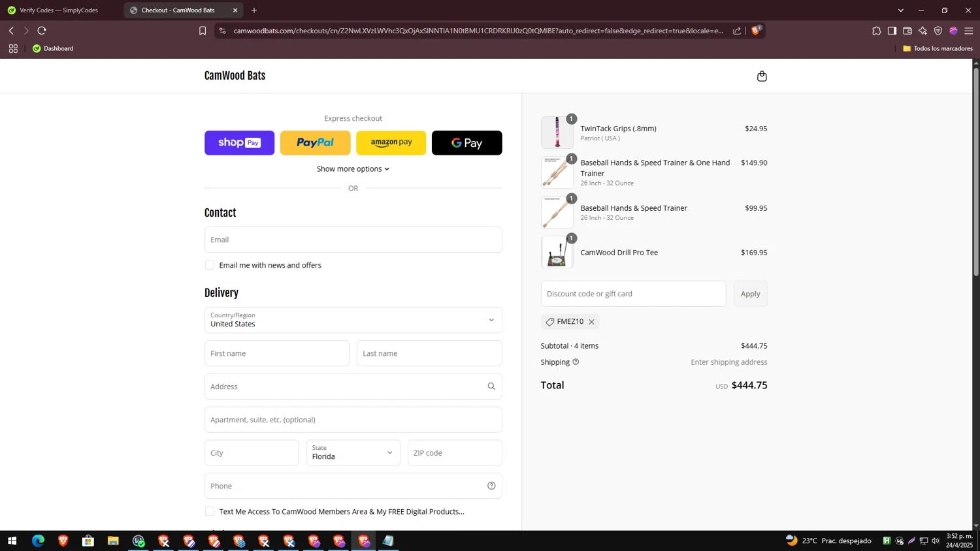The width and height of the screenshot is (980, 551).
Task: Open the shopping cart bag icon
Action: 762,76
